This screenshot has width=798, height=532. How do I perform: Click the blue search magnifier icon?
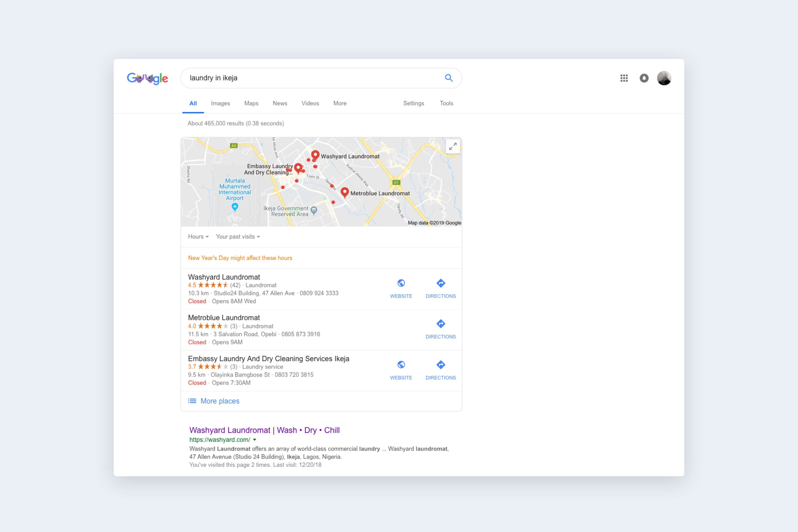coord(448,78)
